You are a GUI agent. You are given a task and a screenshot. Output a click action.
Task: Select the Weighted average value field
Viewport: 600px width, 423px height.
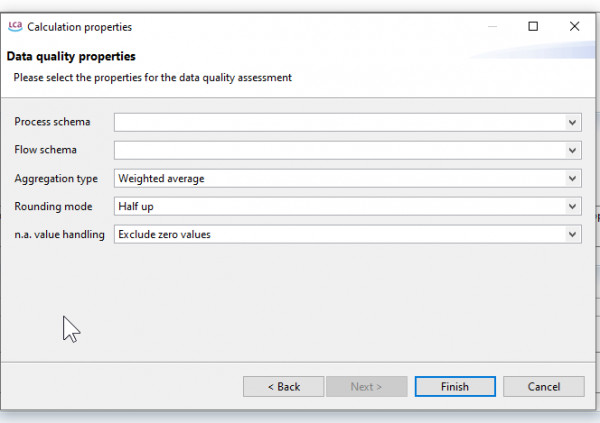[x=348, y=178]
